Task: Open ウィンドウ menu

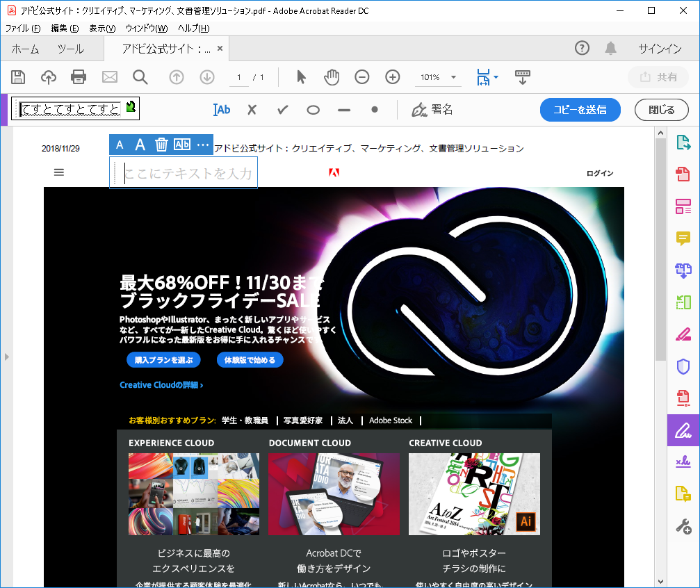Action: click(147, 28)
